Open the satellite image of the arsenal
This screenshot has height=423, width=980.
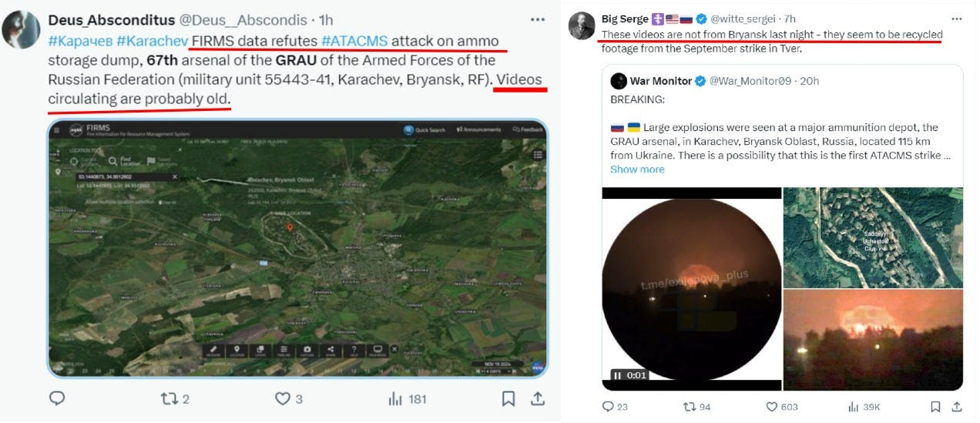point(873,237)
